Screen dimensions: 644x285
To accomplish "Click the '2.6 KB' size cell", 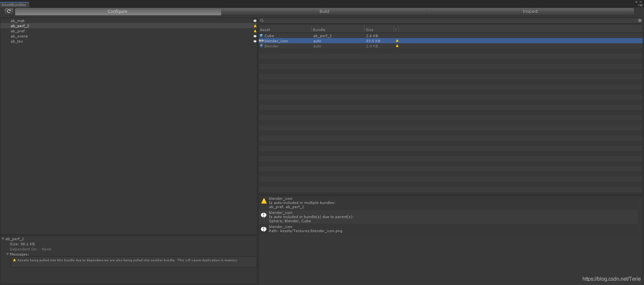I will tap(372, 36).
